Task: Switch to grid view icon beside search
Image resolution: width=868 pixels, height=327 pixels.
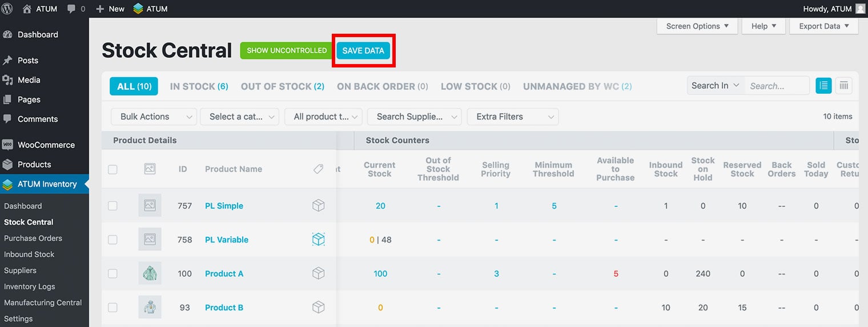Action: 843,86
